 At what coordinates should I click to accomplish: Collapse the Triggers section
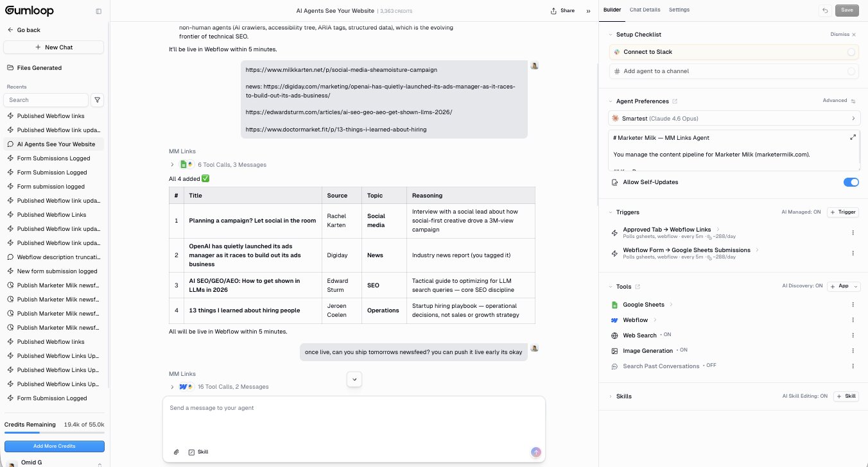(610, 212)
